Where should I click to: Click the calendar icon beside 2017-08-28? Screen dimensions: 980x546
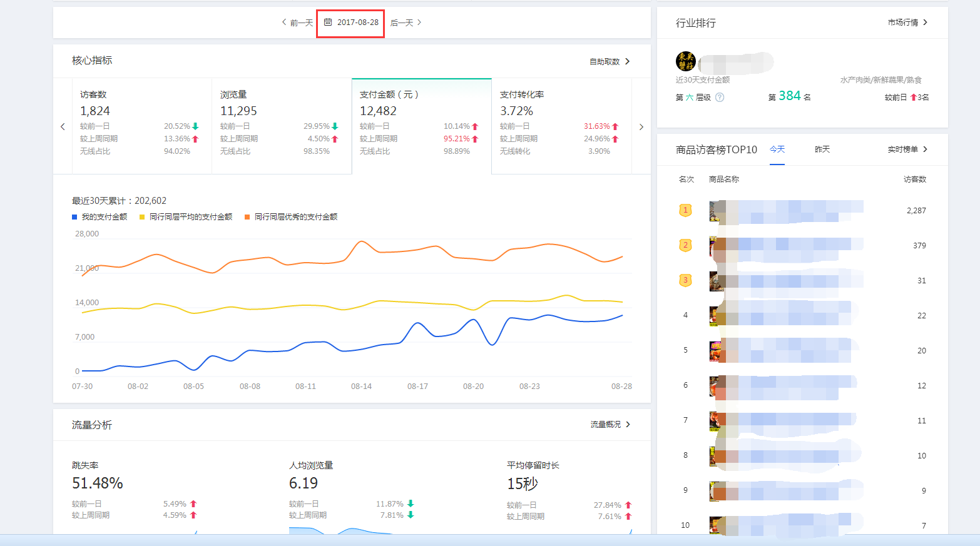[328, 23]
